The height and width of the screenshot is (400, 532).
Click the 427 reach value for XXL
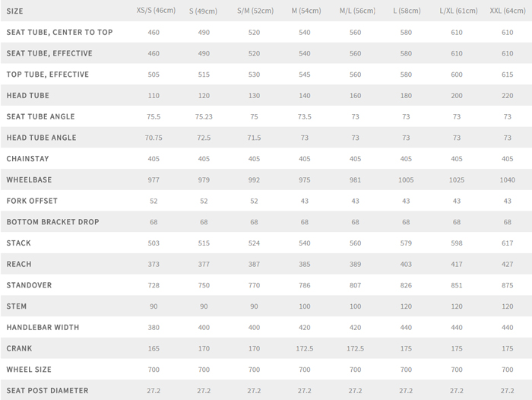point(507,264)
